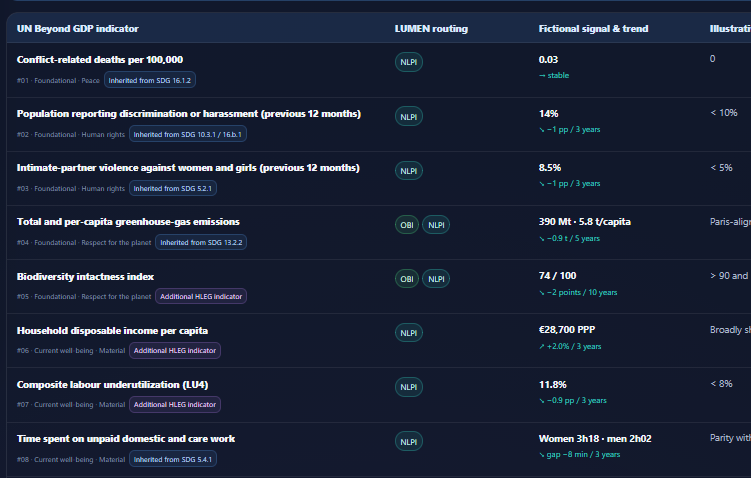The image size is (751, 478).
Task: Click Additional HLEG indicator tag for LU4 row
Action: [175, 405]
